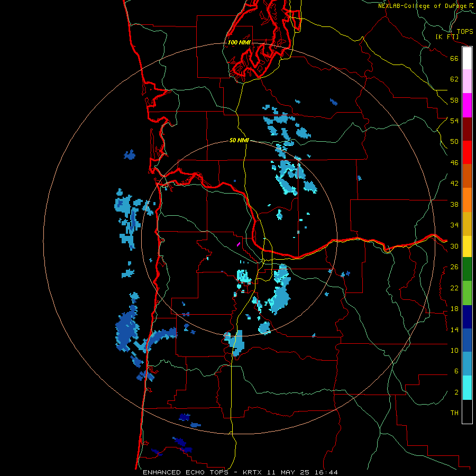Viewport: 476px width, 476px height.
Task: Click the "[K FT]" units label
Action: tap(447, 36)
